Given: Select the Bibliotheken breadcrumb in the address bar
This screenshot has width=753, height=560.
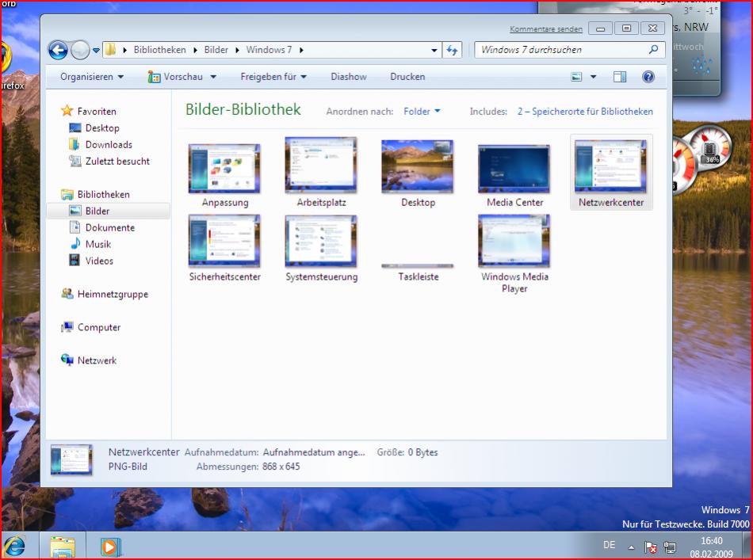Looking at the screenshot, I should point(159,50).
